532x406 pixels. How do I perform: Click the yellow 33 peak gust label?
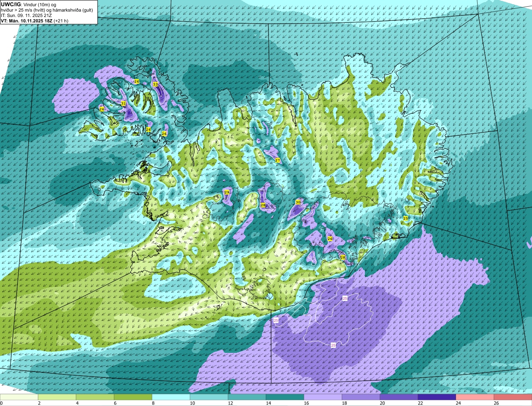pyautogui.click(x=155, y=84)
